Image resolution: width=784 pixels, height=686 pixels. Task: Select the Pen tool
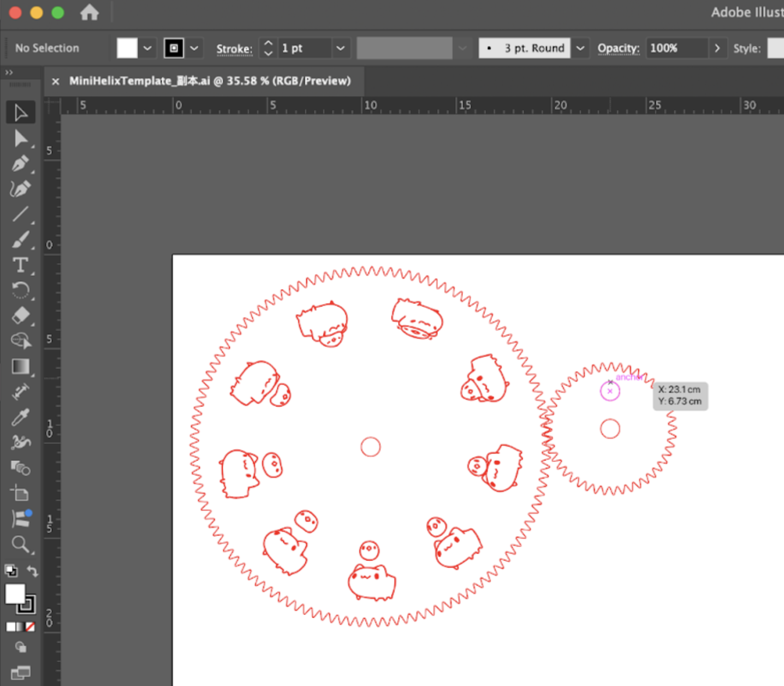point(20,163)
